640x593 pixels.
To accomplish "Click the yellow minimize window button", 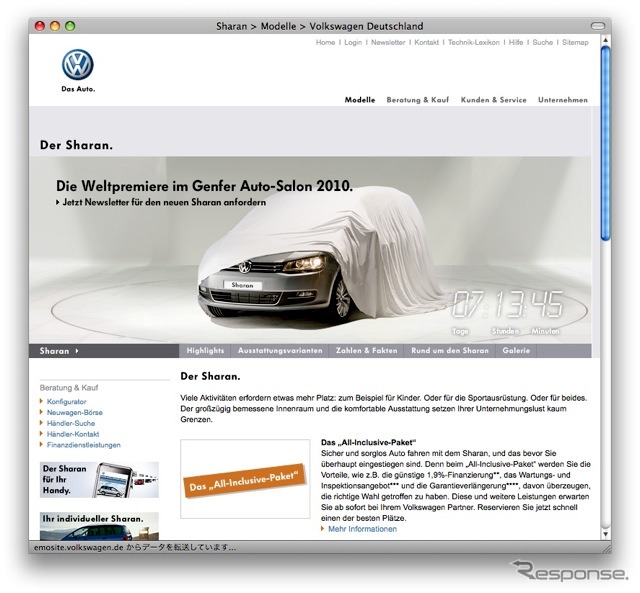I will (x=55, y=26).
